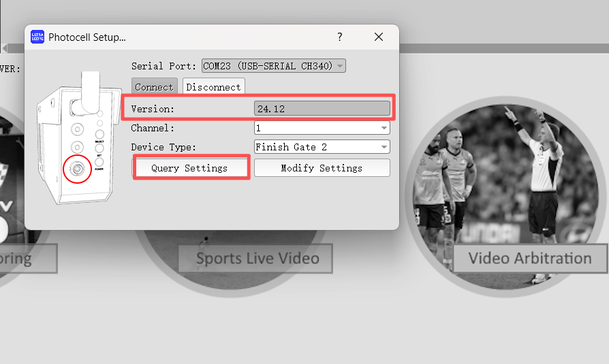The image size is (609, 364).
Task: Click Query Settings button
Action: point(190,167)
